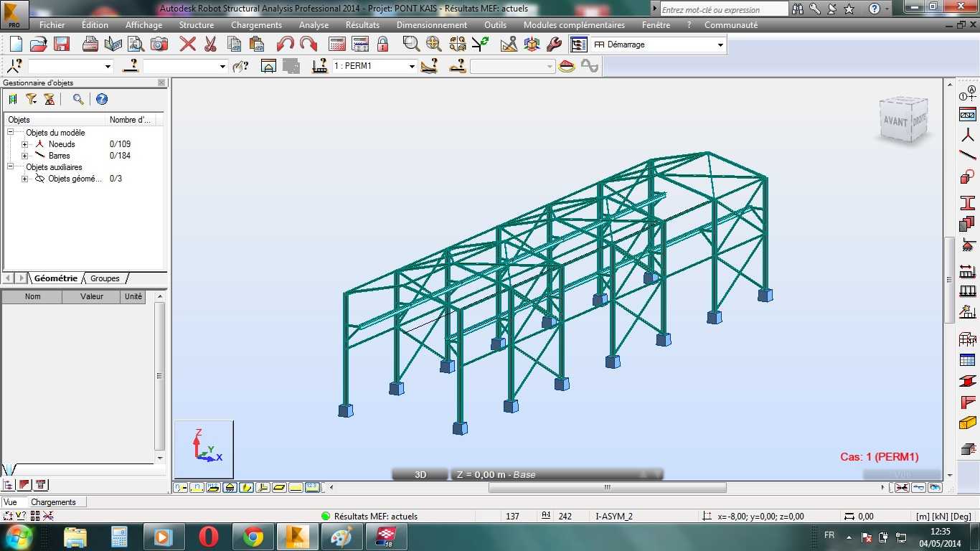Open the Chargements menu
Screen dimensions: 980x551
point(256,25)
